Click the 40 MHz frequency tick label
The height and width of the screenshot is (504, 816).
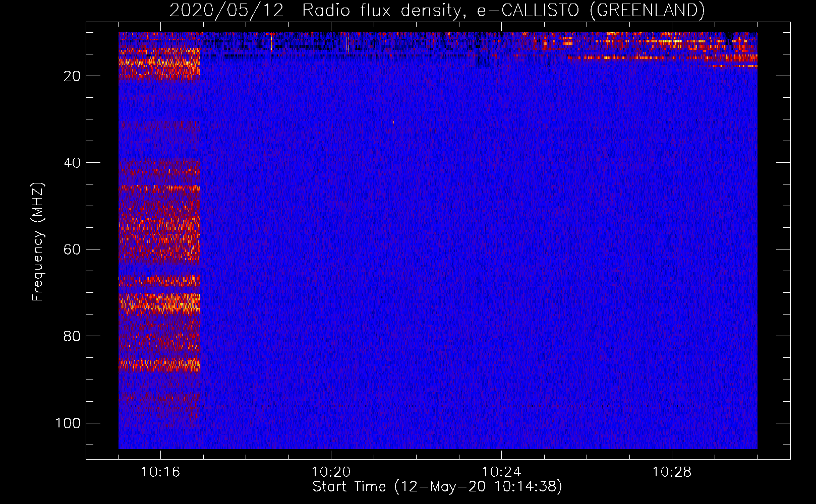[72, 163]
